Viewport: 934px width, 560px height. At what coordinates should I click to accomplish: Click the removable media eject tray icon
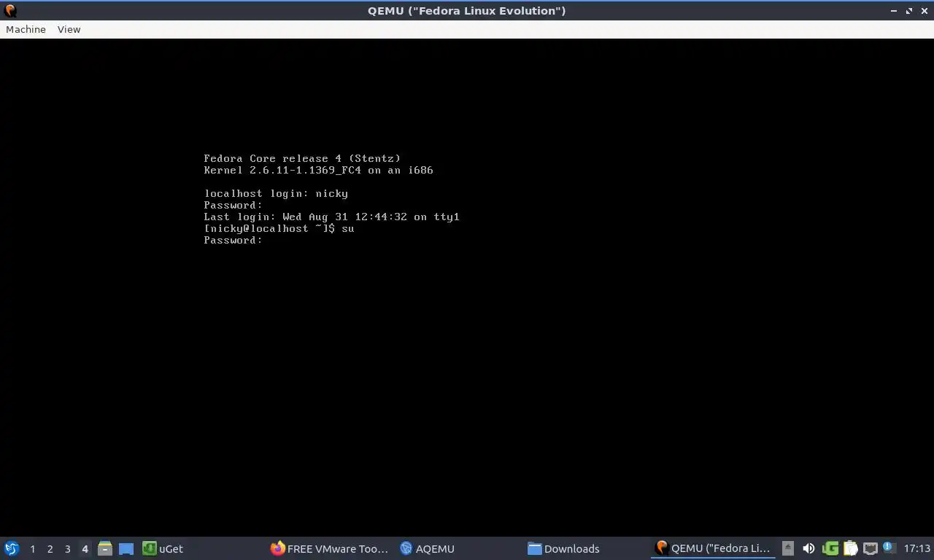tap(787, 548)
